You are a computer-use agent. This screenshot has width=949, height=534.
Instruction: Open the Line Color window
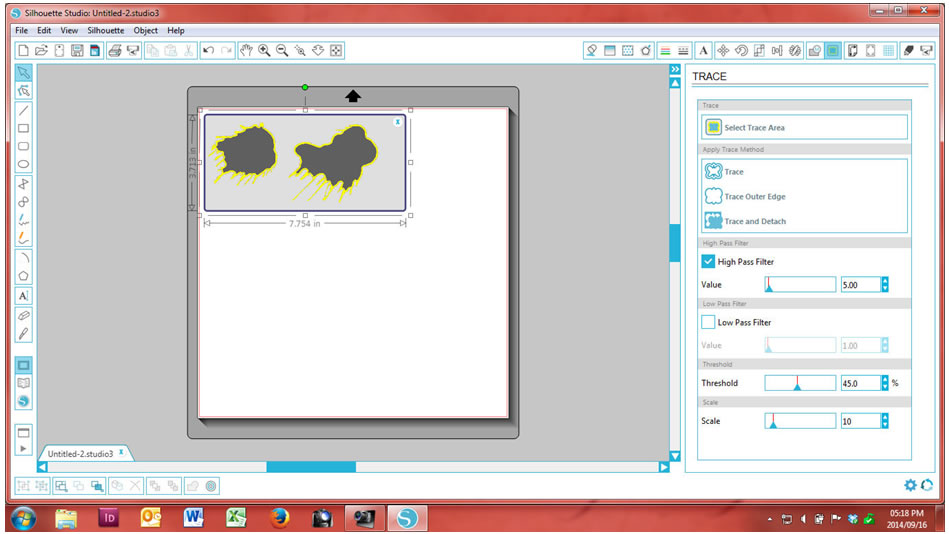click(665, 50)
